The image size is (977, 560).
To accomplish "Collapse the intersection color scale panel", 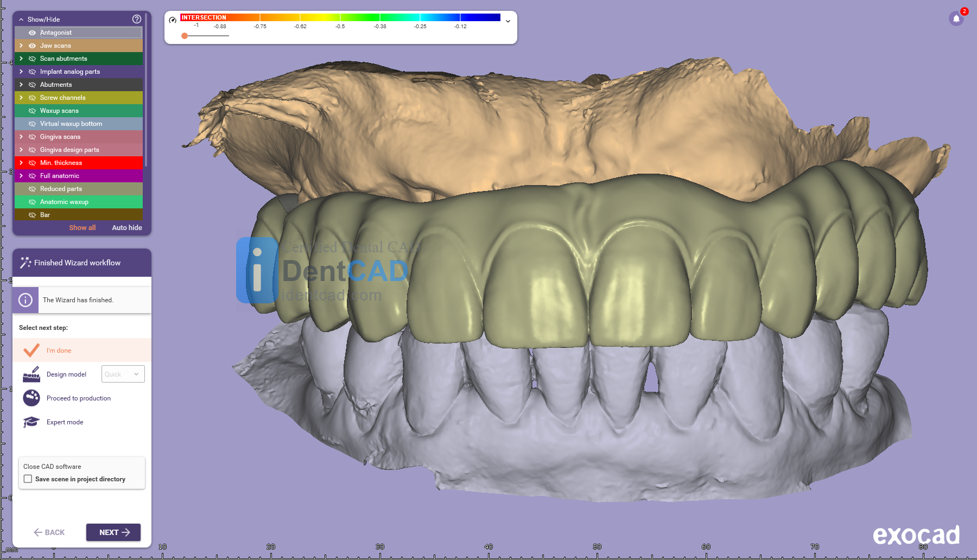I will (508, 21).
